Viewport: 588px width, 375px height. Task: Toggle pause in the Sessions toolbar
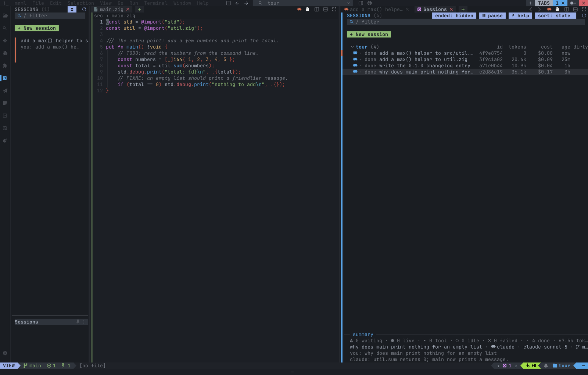click(x=492, y=16)
